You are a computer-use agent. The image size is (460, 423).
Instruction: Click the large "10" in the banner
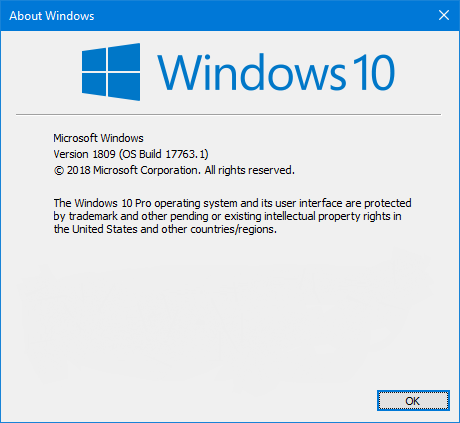pyautogui.click(x=373, y=72)
